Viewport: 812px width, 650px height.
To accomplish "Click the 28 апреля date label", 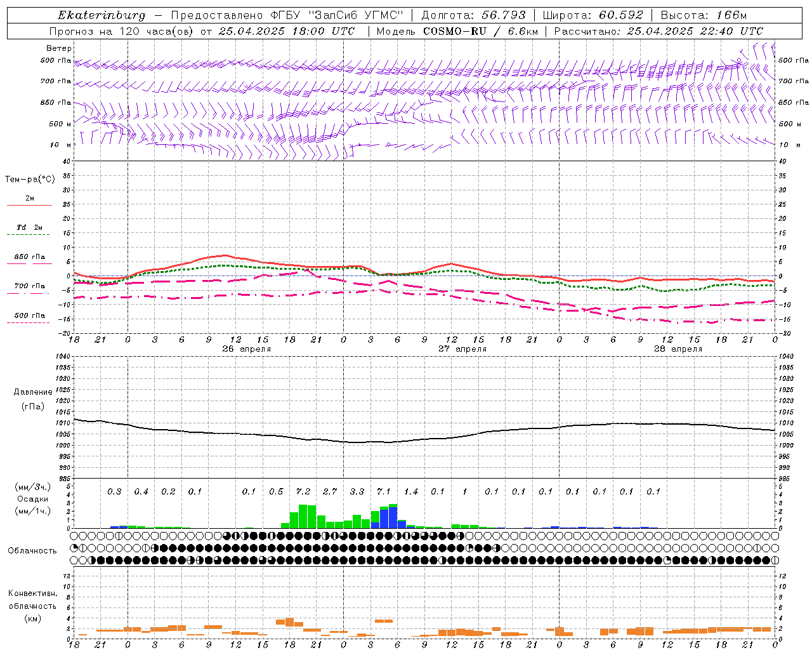I will click(x=678, y=349).
